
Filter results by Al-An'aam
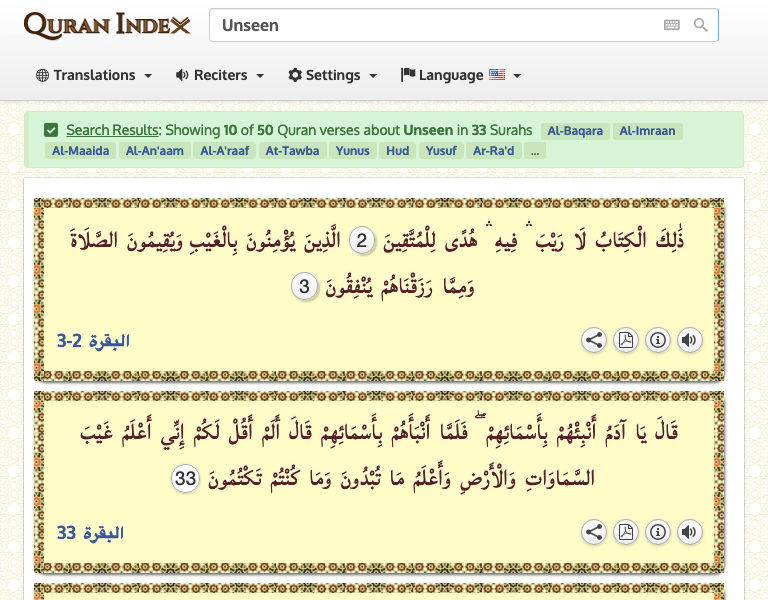pos(155,151)
